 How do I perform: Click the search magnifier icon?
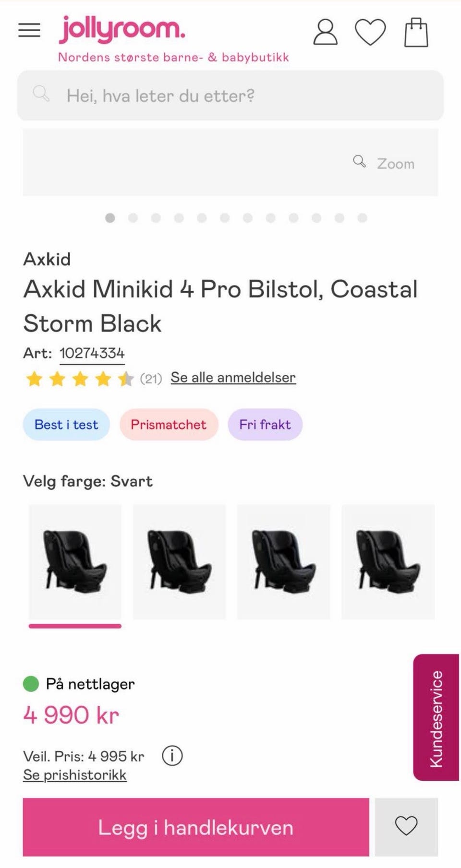click(41, 94)
